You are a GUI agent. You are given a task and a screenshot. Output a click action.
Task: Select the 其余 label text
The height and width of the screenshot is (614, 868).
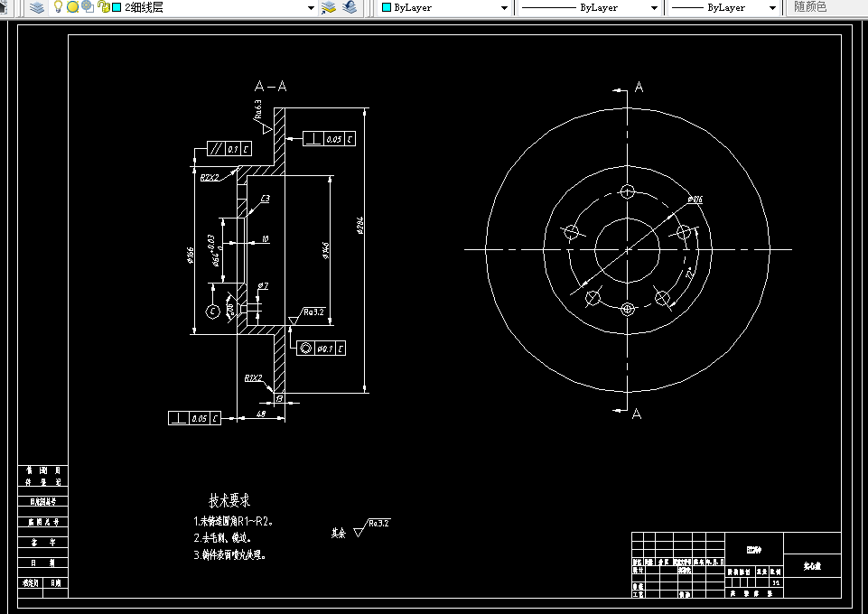(x=339, y=533)
